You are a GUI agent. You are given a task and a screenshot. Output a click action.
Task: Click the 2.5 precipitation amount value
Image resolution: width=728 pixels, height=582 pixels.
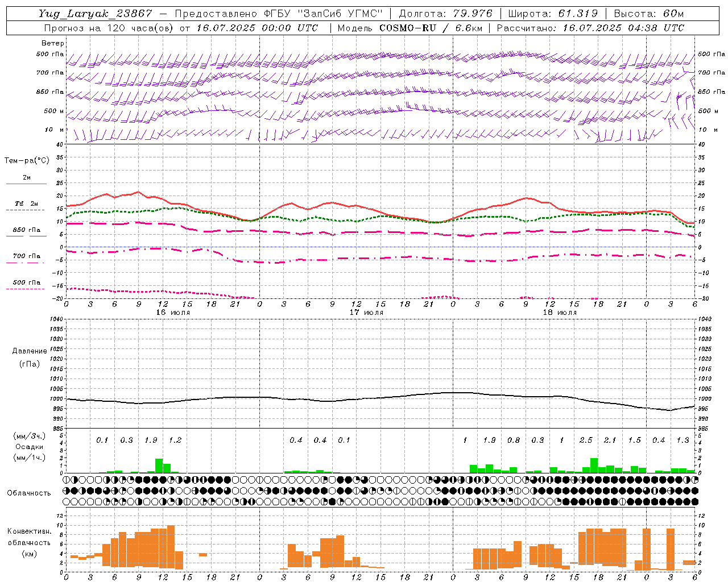[586, 440]
